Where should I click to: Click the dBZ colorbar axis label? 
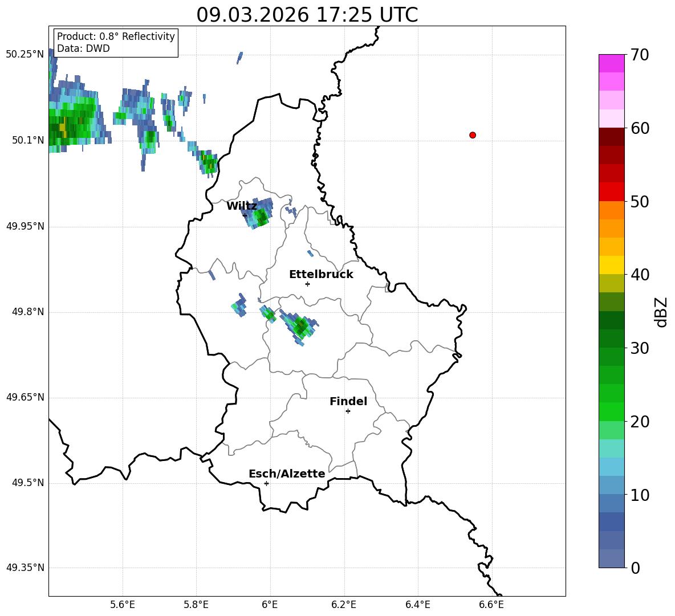(x=661, y=312)
